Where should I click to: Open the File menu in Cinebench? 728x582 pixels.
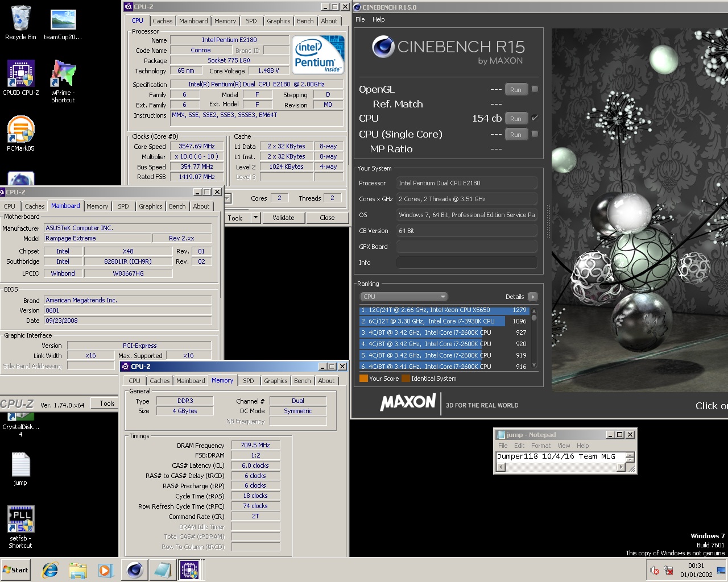pyautogui.click(x=360, y=19)
